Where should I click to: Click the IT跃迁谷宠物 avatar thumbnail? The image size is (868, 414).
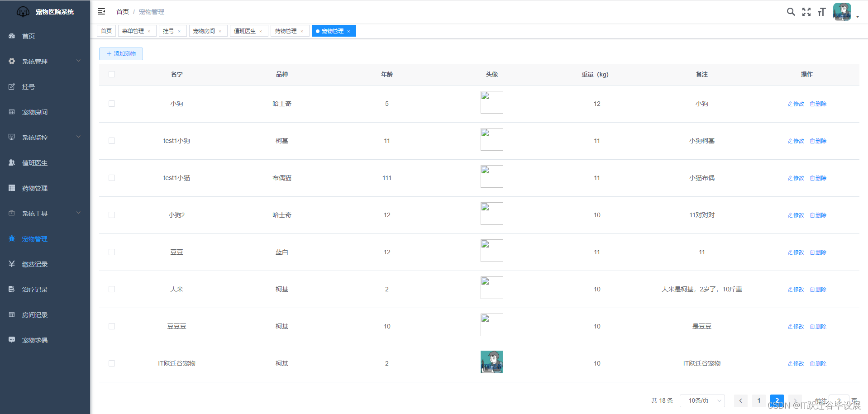click(x=491, y=362)
